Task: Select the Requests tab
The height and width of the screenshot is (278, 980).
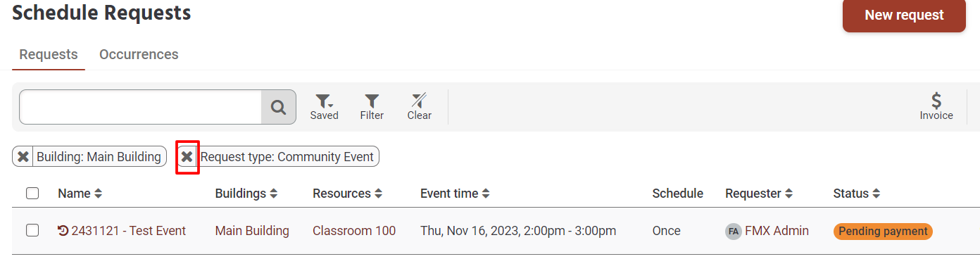Action: [x=49, y=54]
